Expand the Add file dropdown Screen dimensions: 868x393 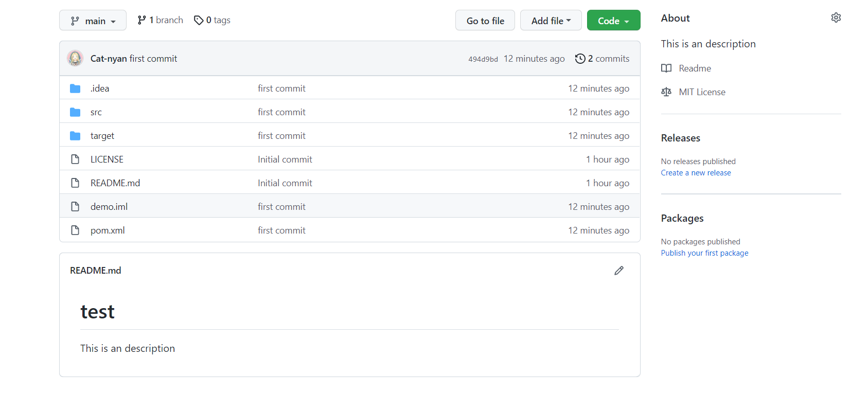(x=551, y=21)
